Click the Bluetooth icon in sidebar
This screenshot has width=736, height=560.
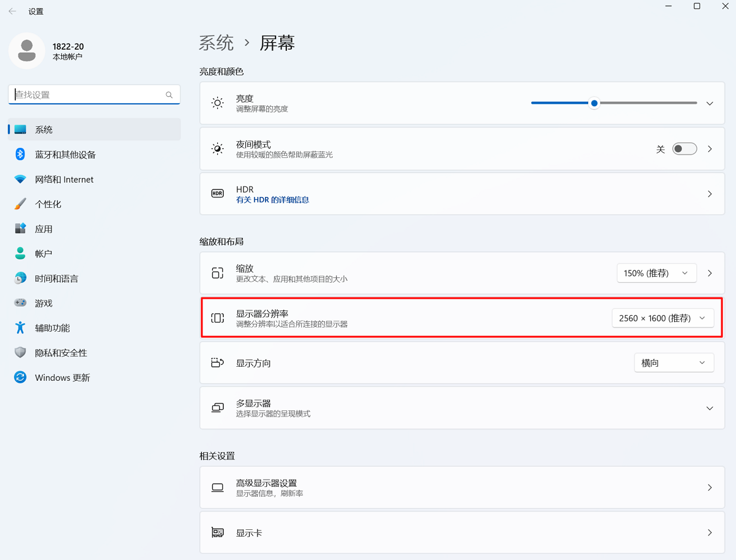click(x=20, y=155)
